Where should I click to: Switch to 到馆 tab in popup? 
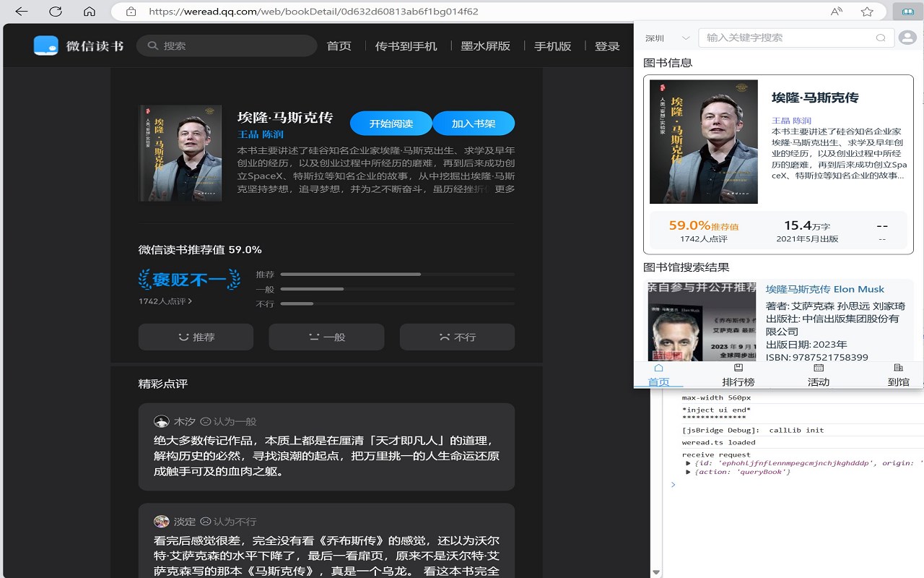pyautogui.click(x=899, y=375)
